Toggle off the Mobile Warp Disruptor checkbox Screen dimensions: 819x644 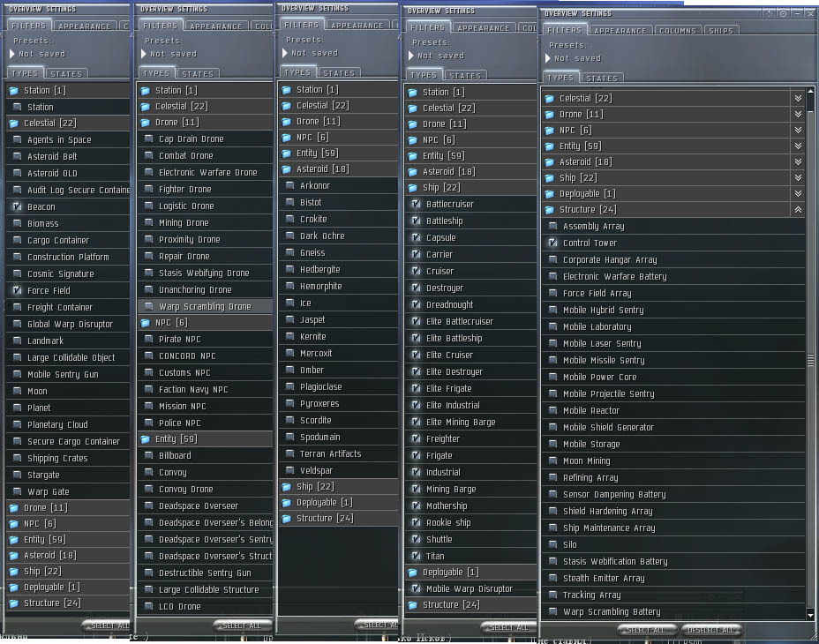pos(417,588)
